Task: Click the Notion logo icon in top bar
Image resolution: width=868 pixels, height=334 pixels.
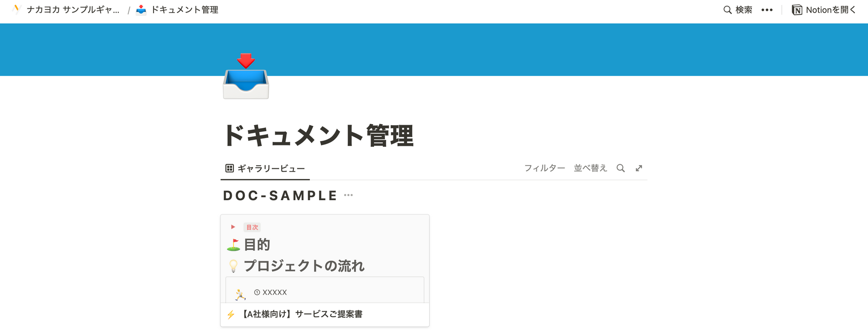Action: tap(797, 10)
